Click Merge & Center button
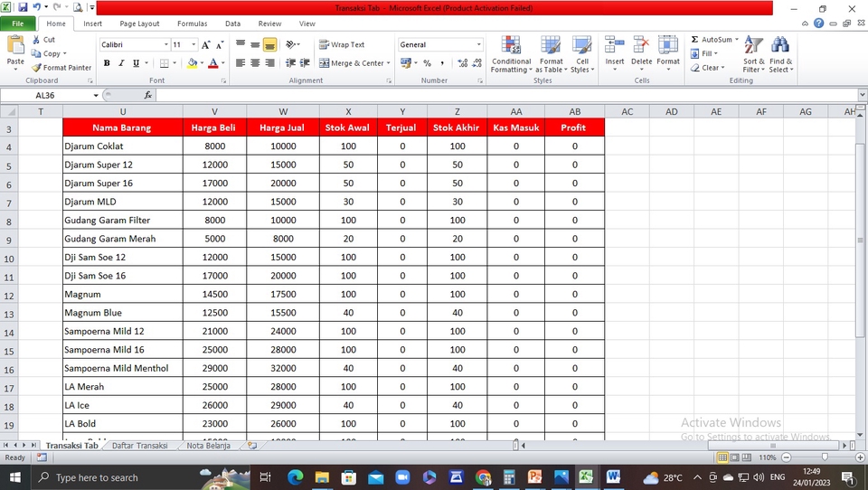This screenshot has width=868, height=490. 352,63
